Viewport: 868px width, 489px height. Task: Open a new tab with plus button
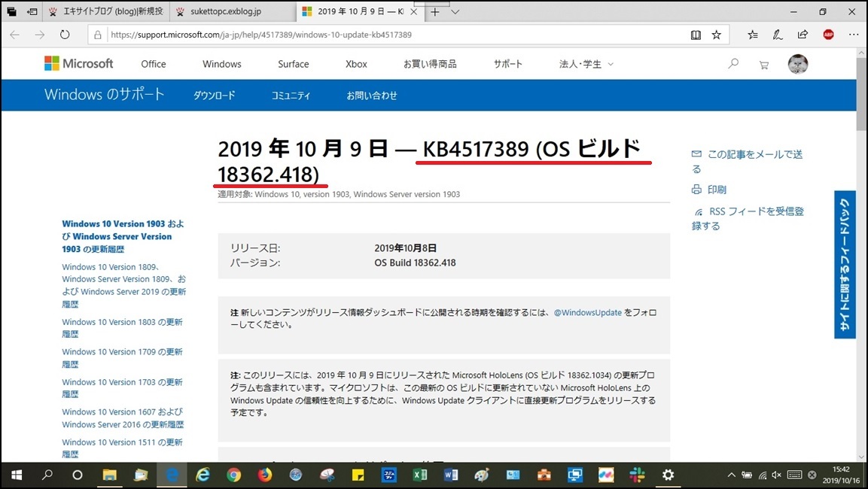435,11
